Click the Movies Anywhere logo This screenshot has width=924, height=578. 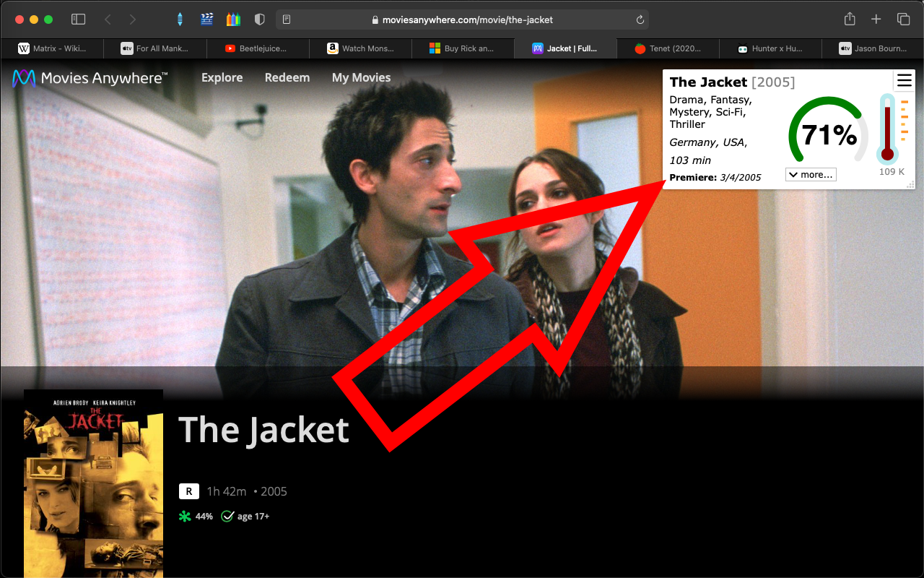(x=90, y=78)
